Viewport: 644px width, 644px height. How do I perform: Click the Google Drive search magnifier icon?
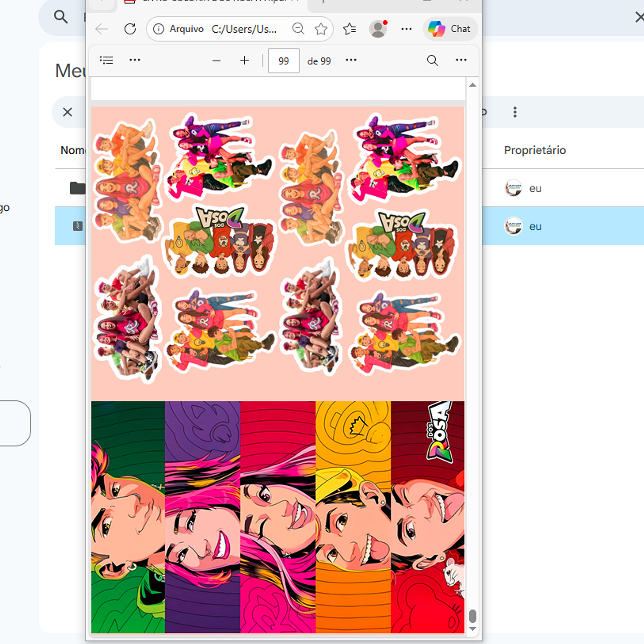pyautogui.click(x=61, y=17)
